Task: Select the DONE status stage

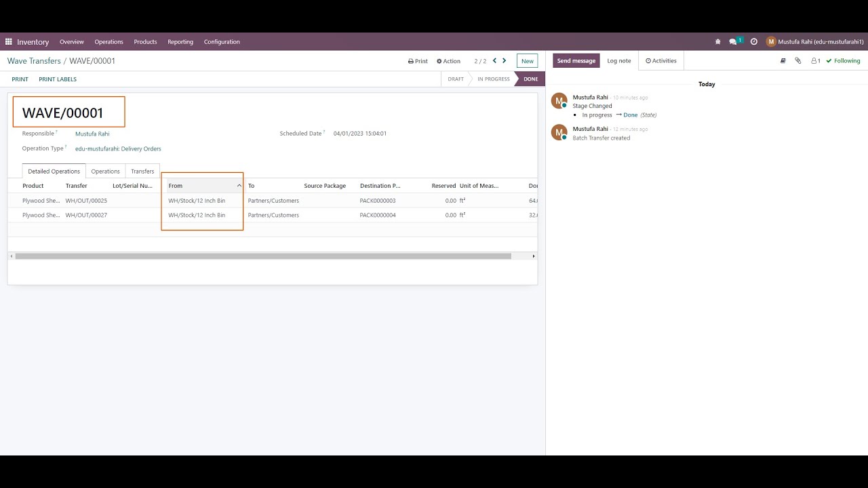Action: click(530, 79)
